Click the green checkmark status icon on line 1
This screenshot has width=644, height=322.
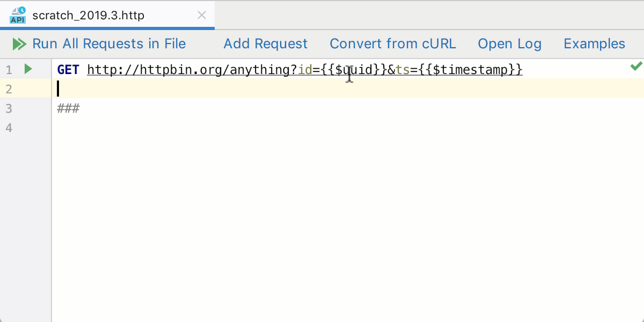[x=636, y=66]
